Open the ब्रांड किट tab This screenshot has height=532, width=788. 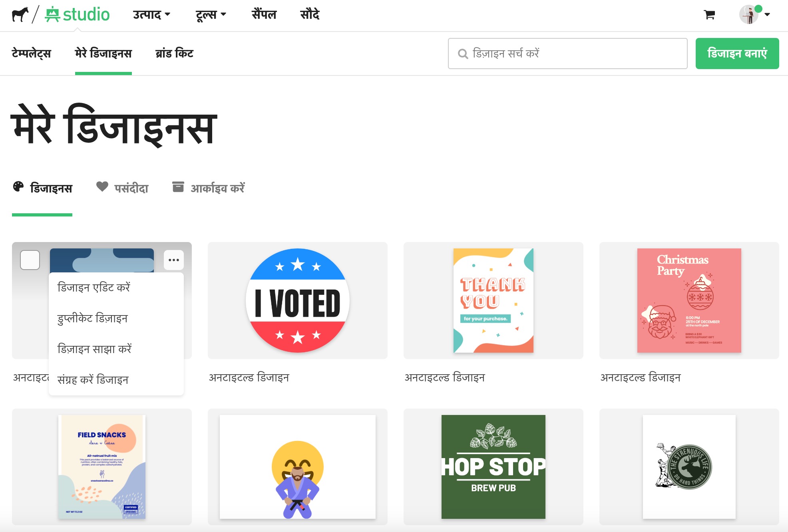(174, 54)
